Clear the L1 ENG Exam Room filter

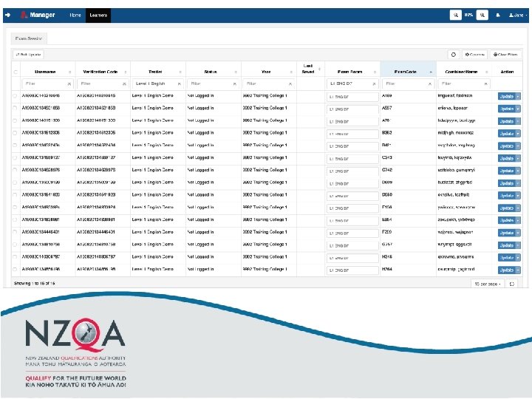[374, 83]
